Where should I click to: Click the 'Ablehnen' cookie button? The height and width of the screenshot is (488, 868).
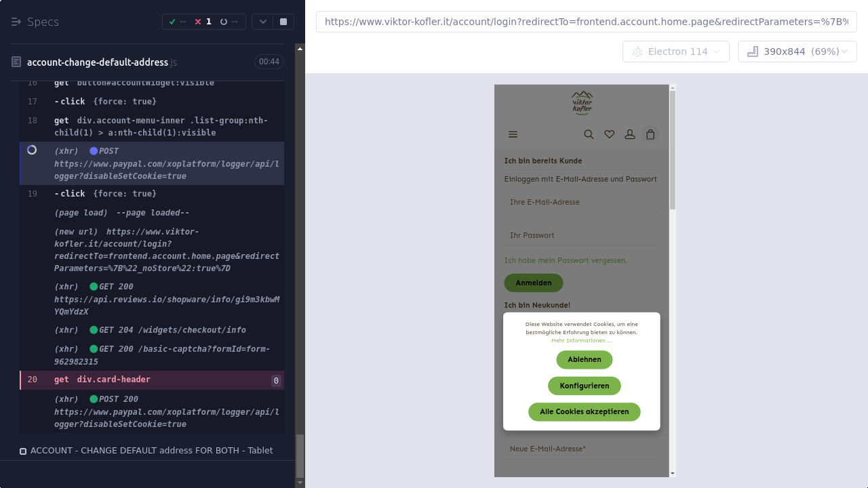click(584, 359)
